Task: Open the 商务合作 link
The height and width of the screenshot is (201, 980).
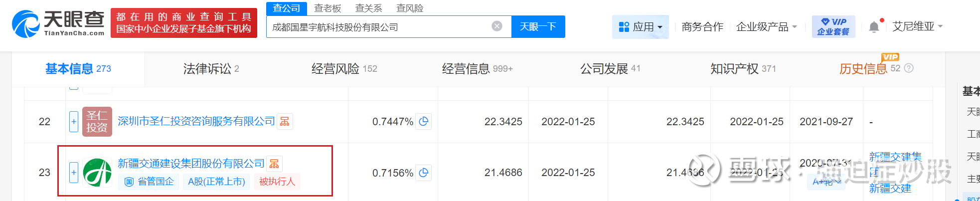Action: (702, 27)
